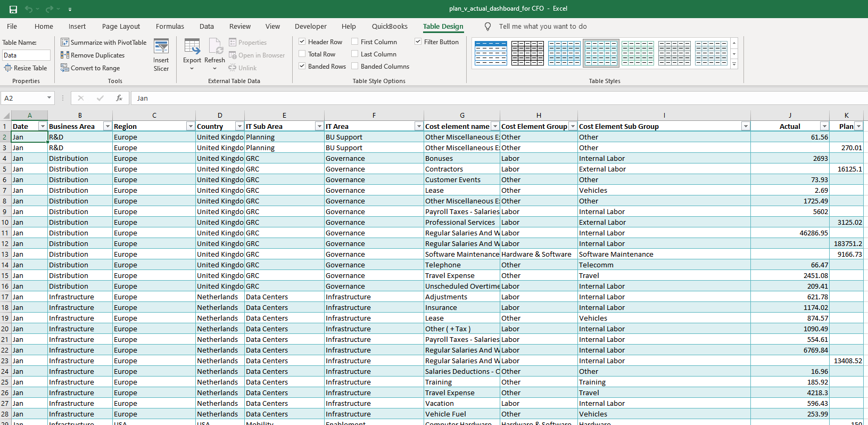This screenshot has height=425, width=868.
Task: Switch to the Page Layout tab
Action: pos(121,26)
